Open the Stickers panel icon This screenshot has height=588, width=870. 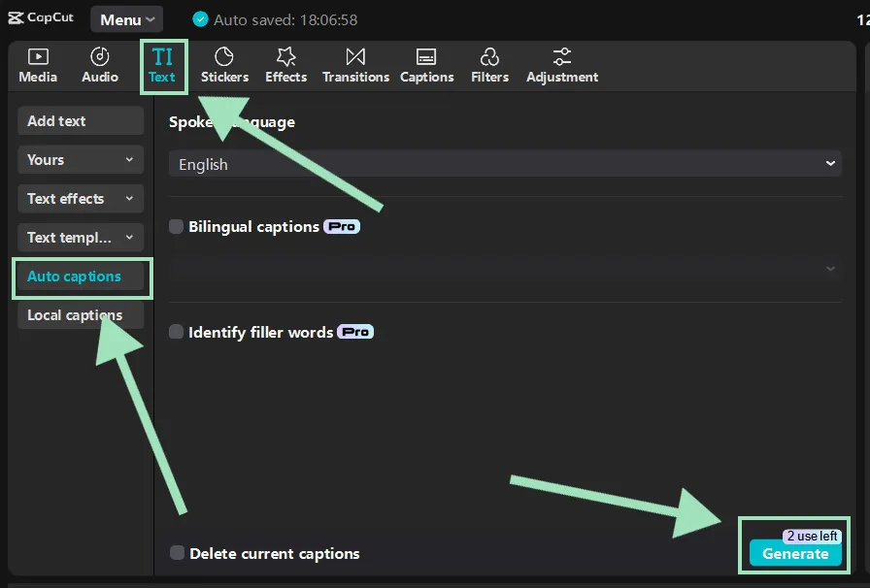[x=224, y=56]
